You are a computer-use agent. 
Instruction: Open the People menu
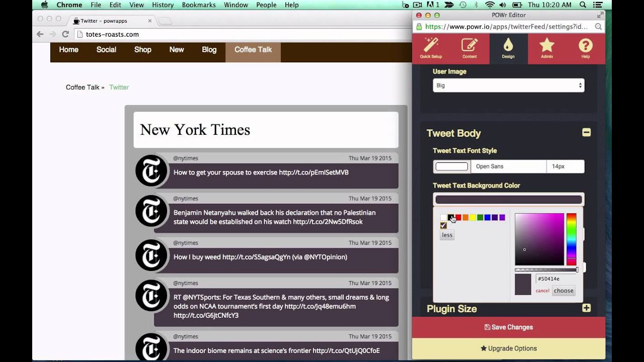(x=266, y=5)
